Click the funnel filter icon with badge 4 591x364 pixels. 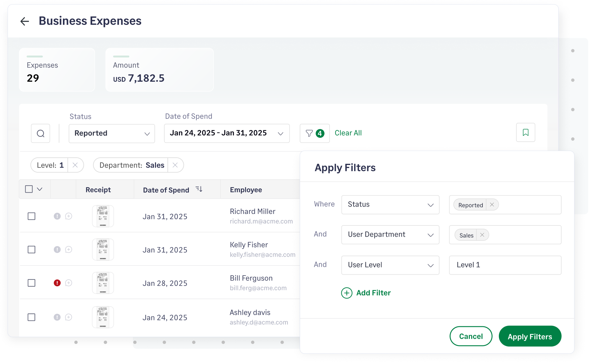click(314, 133)
